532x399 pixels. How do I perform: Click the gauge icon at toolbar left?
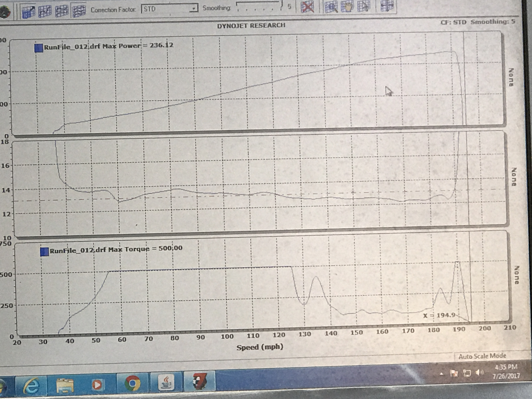5,12
